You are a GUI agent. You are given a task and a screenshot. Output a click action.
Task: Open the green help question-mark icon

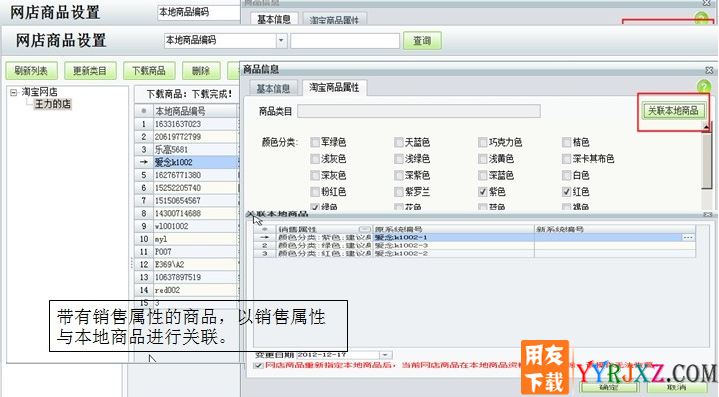703,86
